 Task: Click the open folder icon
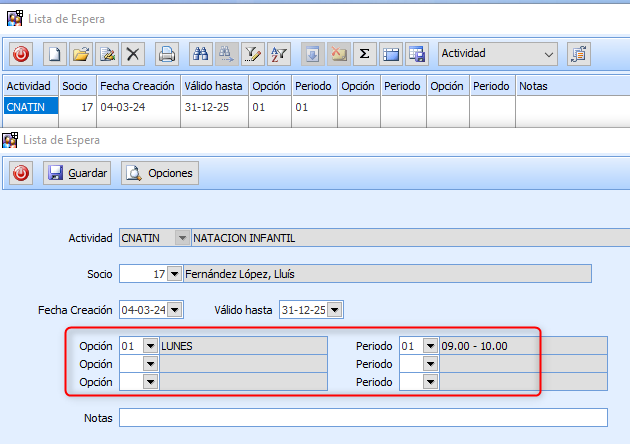point(82,53)
